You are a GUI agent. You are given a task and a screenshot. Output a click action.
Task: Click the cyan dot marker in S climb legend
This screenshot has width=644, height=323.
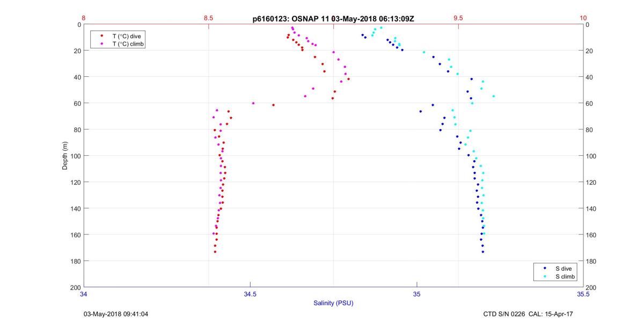click(x=545, y=276)
